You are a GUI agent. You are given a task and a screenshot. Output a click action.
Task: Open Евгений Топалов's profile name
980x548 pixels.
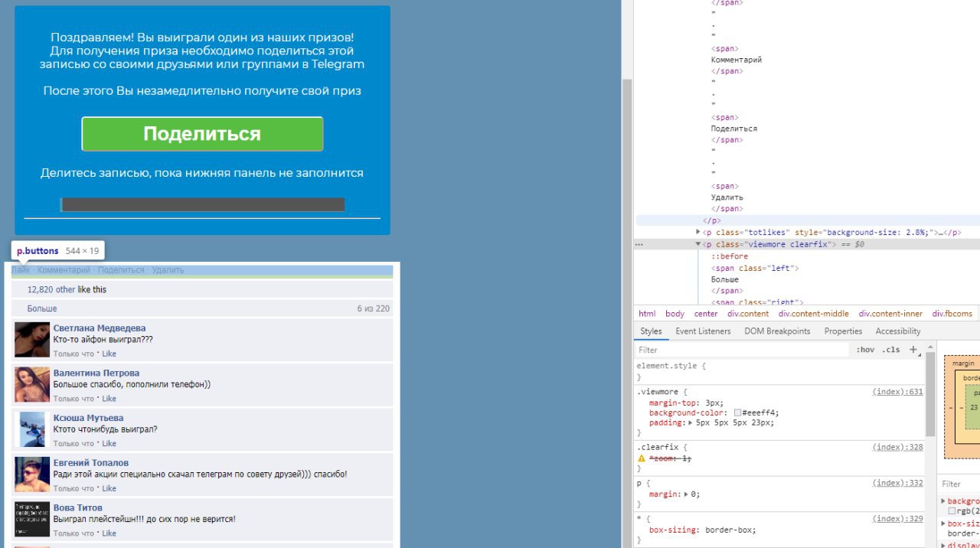[x=91, y=463]
